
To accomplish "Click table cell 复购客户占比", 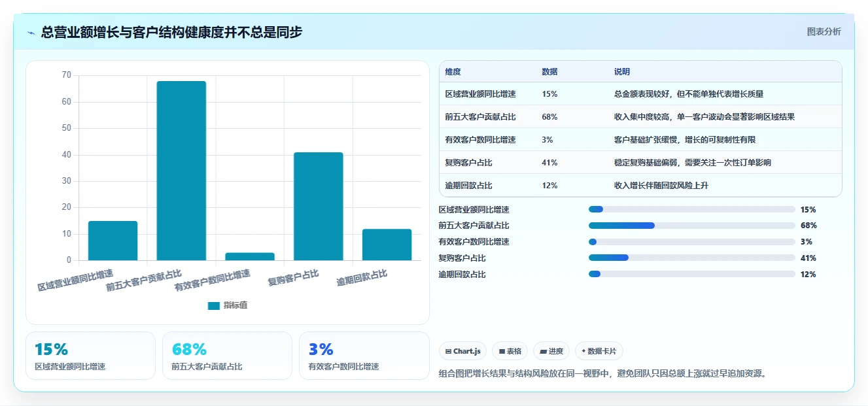I will click(x=468, y=163).
